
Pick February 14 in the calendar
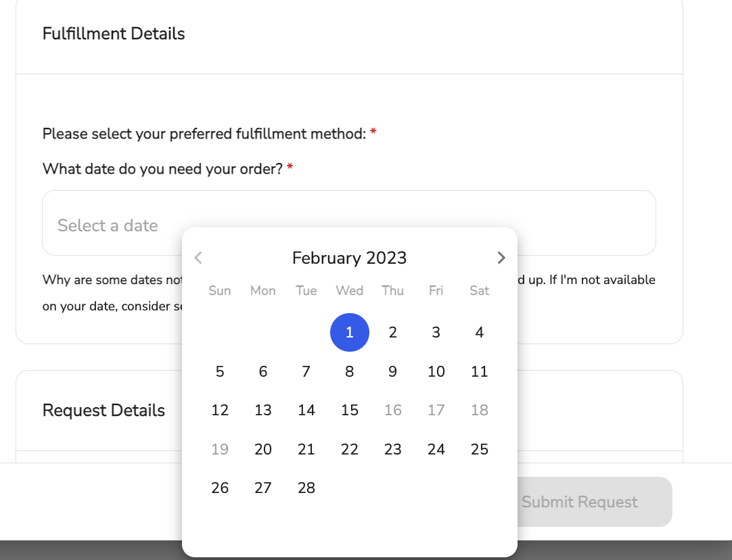[306, 411]
